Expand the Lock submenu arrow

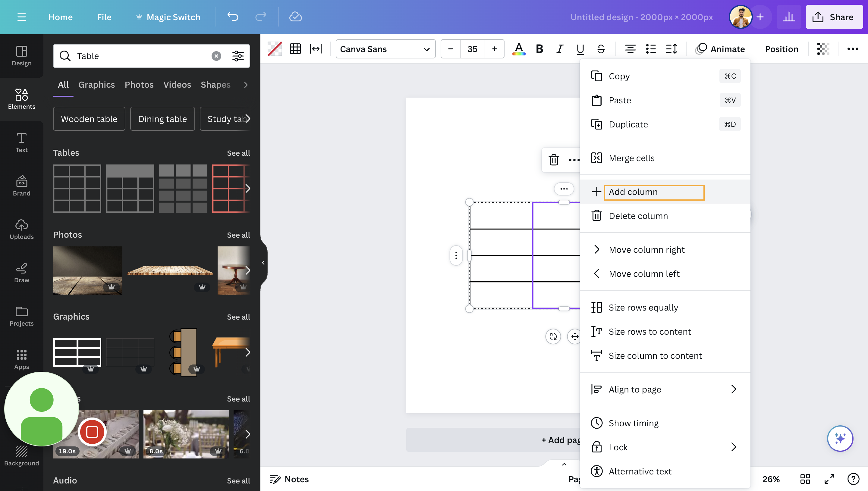point(733,446)
